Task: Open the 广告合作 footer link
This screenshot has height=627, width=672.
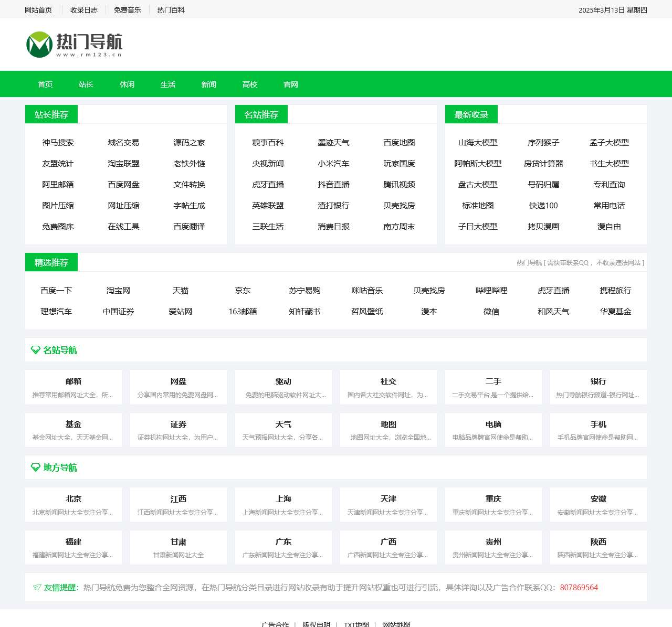Action: [275, 624]
